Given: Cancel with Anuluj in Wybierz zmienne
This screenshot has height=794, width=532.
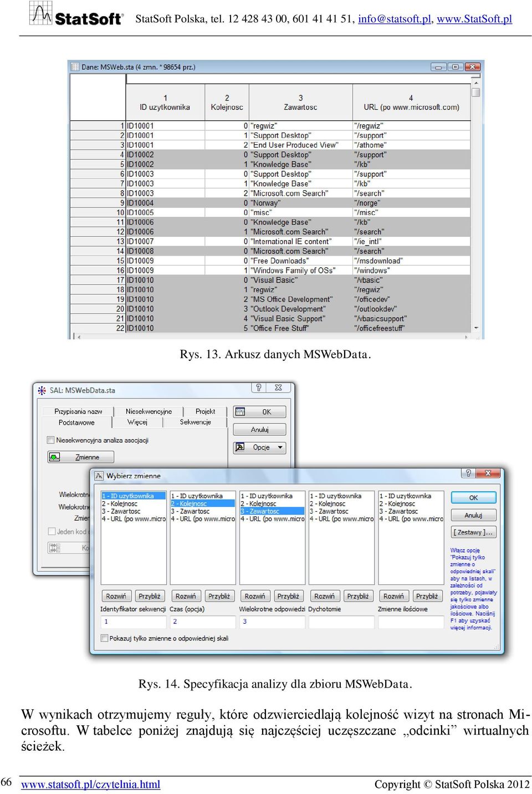Looking at the screenshot, I should [x=473, y=515].
